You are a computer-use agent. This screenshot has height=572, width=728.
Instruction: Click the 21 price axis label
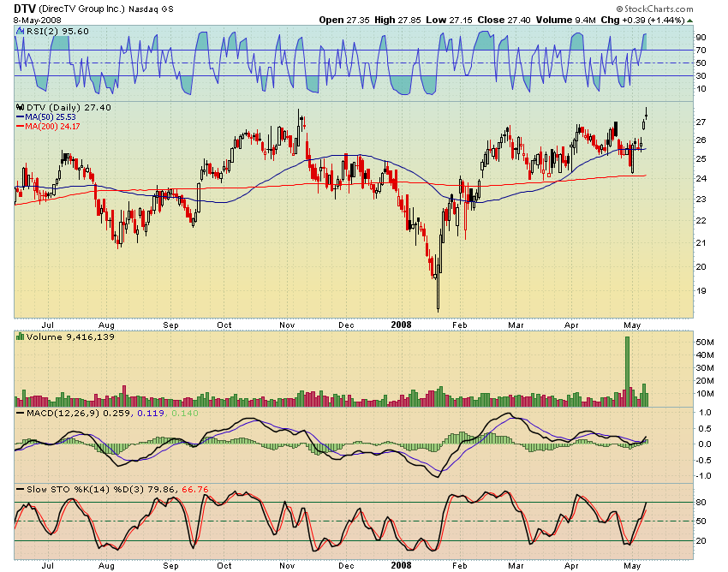point(701,243)
